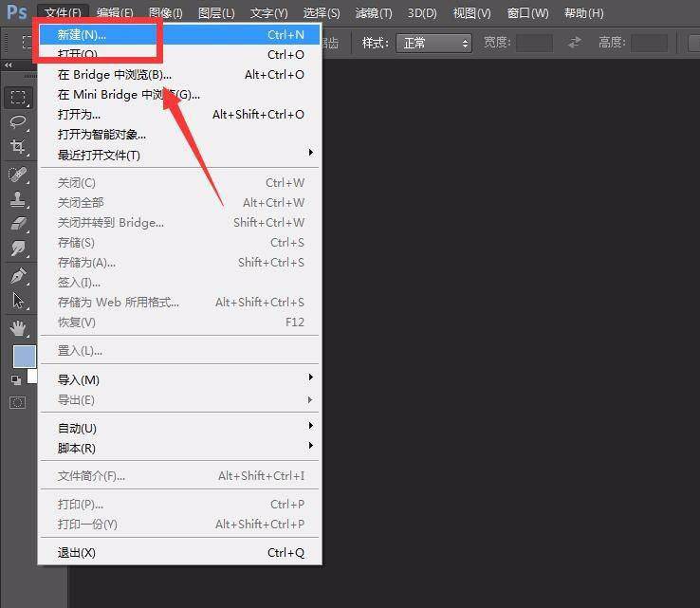Open the 文件(F) menu
Viewport: 700px width, 608px height.
tap(63, 13)
